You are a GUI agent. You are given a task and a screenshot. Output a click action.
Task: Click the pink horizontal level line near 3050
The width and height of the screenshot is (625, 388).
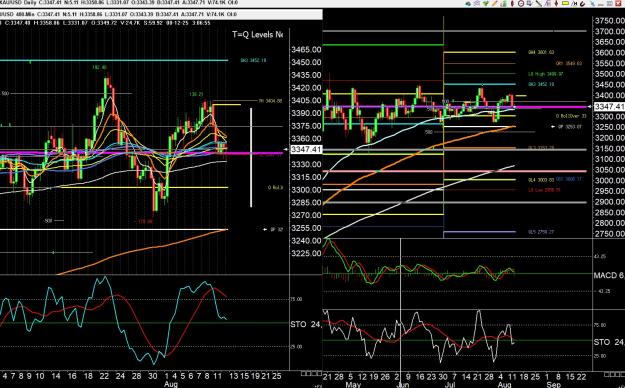click(x=454, y=171)
